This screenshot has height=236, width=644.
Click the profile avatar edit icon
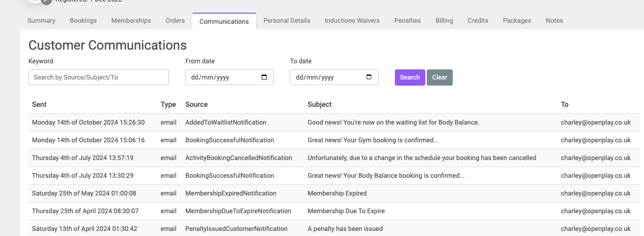click(46, 2)
